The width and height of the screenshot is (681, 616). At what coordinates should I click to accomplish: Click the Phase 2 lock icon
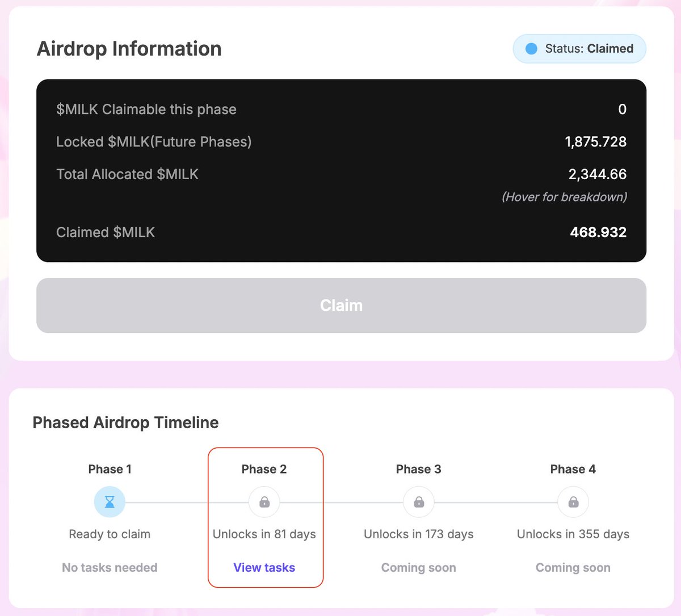[264, 502]
